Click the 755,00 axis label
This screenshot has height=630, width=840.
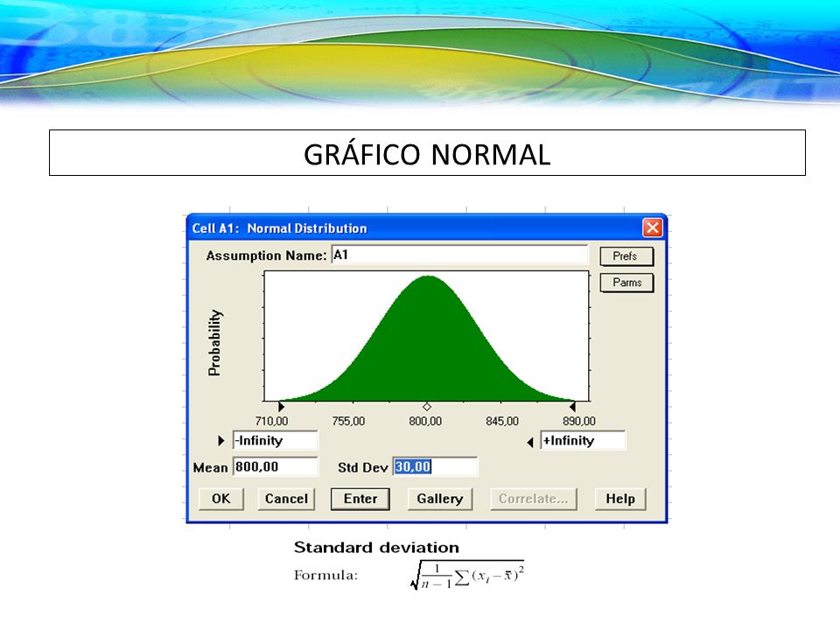coord(348,421)
